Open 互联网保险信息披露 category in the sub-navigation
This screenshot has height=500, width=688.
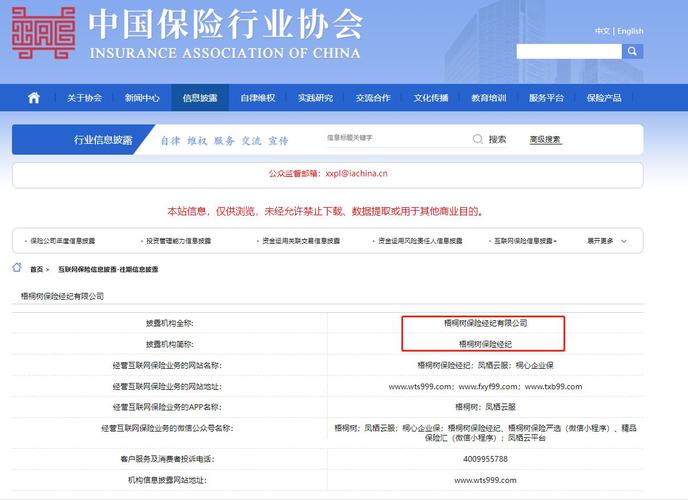525,241
